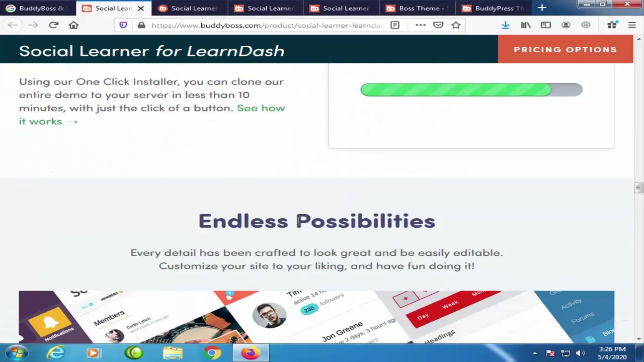Toggle reader view icon in address bar
Image resolution: width=644 pixels, height=362 pixels.
click(x=395, y=25)
